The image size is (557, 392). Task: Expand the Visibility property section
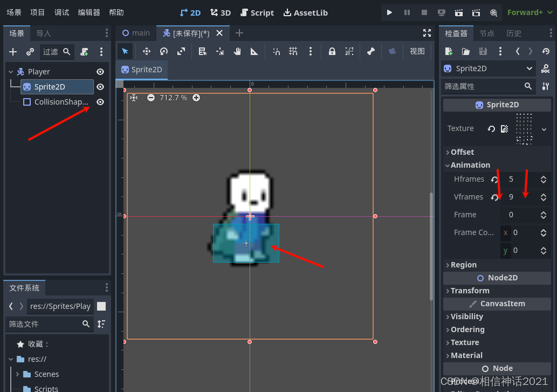[497, 317]
